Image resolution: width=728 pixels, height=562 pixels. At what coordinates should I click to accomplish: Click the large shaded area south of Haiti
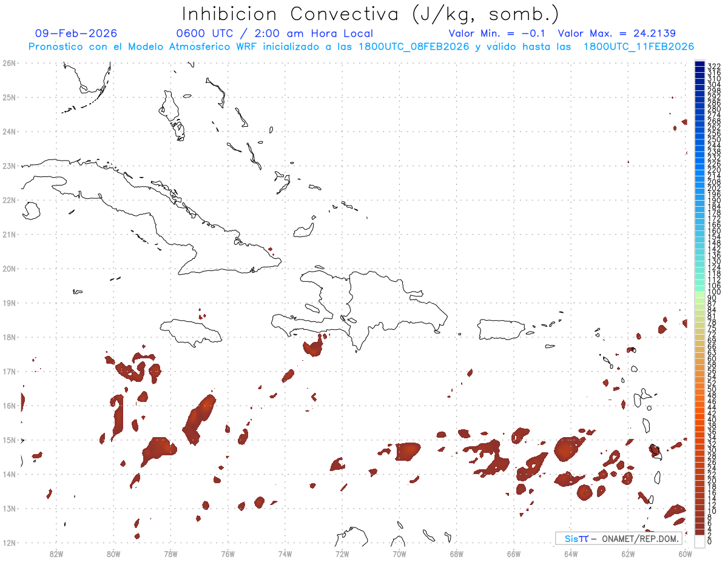point(313,348)
